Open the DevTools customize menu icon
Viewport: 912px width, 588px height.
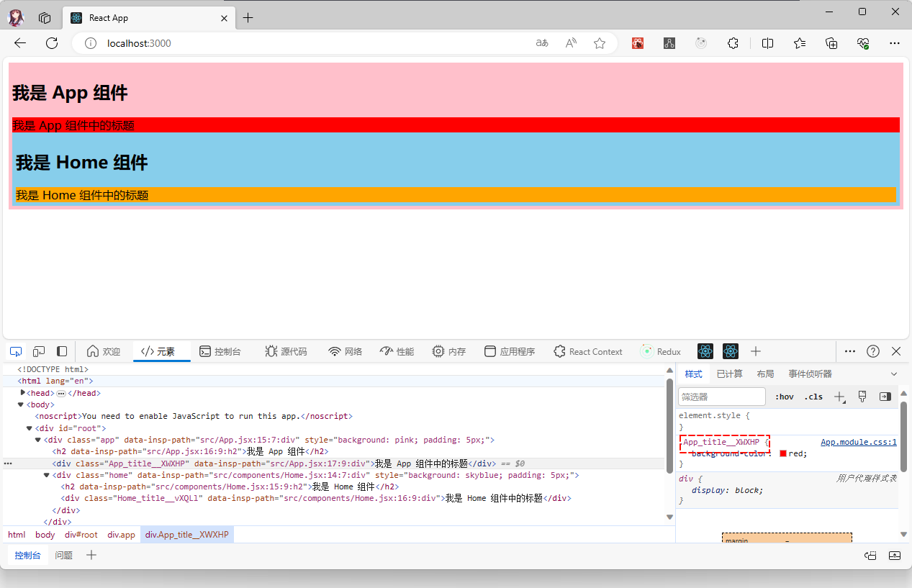click(x=850, y=351)
